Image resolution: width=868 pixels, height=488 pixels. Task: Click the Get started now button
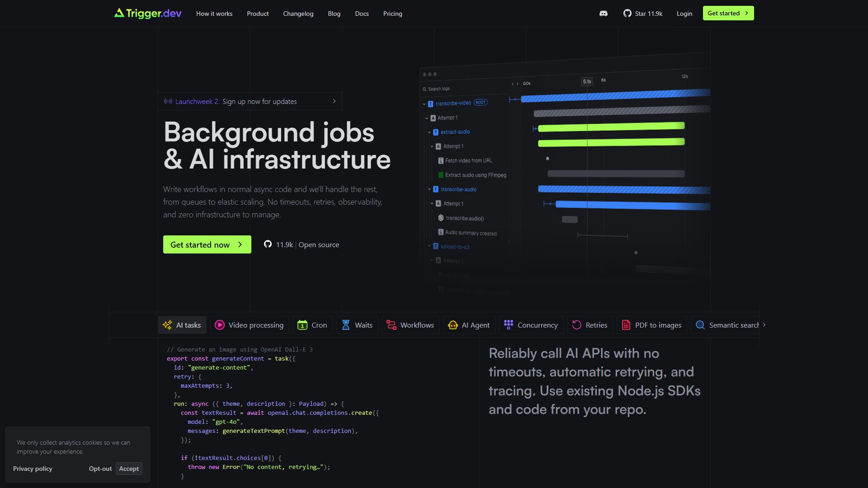coord(207,244)
